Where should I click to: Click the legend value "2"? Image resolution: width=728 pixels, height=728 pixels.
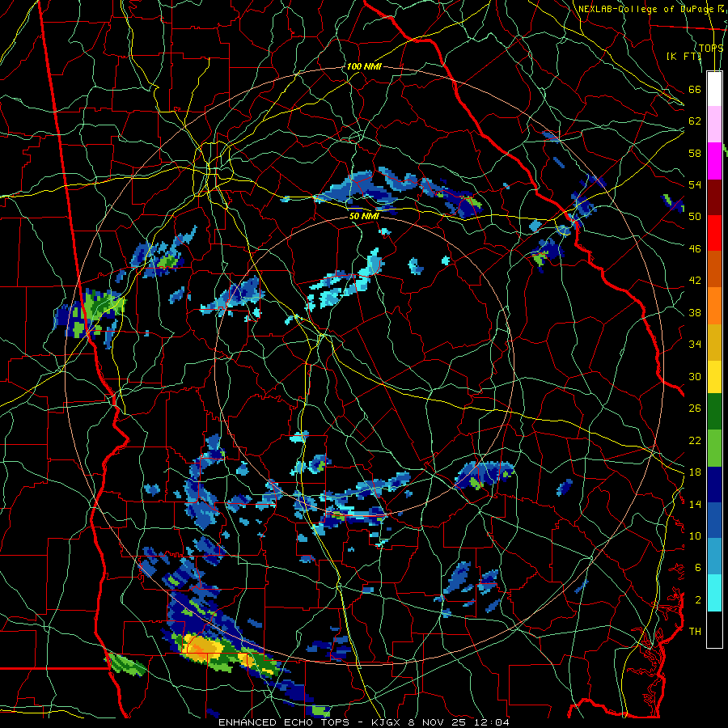click(x=697, y=600)
